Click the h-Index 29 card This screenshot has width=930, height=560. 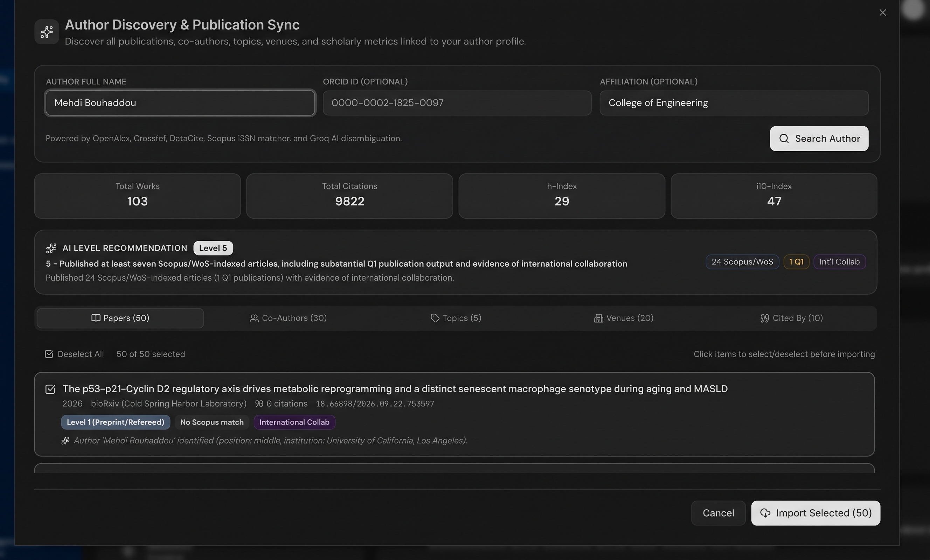pyautogui.click(x=562, y=196)
